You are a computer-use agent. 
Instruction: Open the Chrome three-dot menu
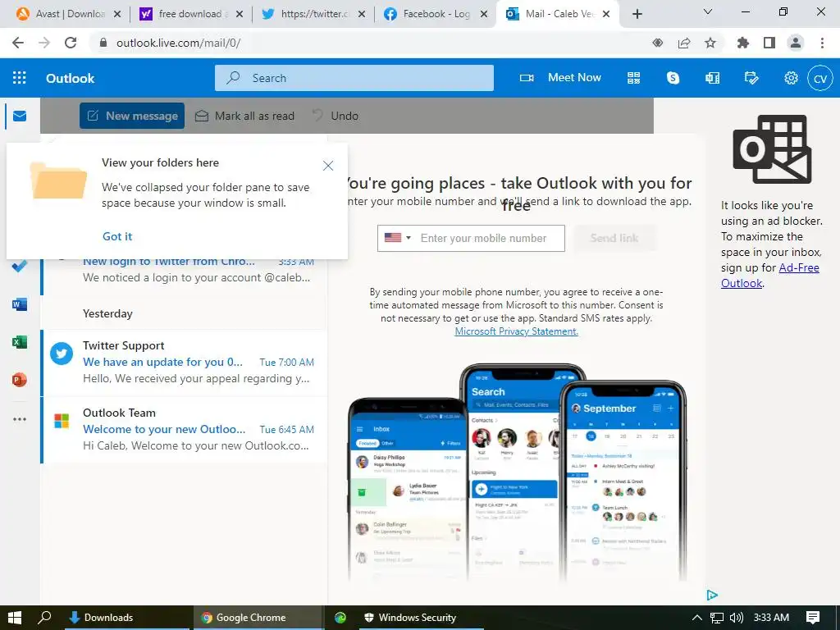(x=822, y=43)
